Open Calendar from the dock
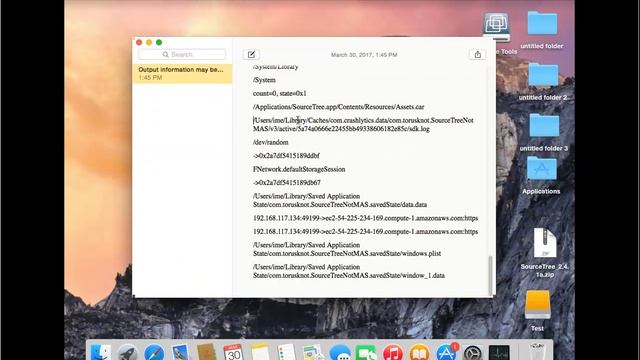 tap(233, 353)
